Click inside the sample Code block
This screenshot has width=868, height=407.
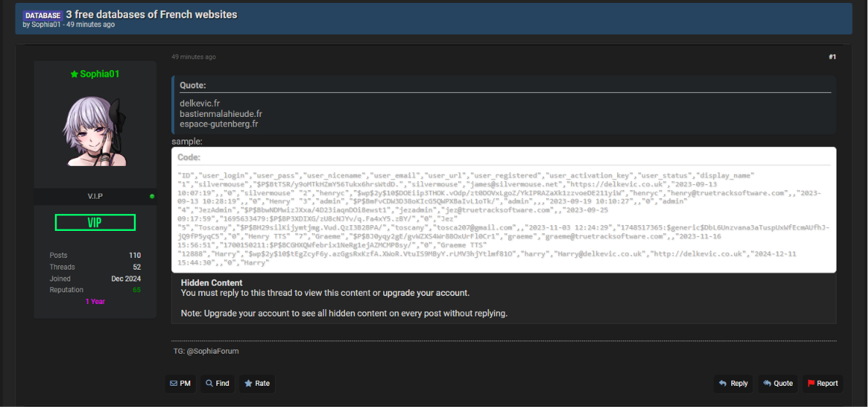point(504,210)
